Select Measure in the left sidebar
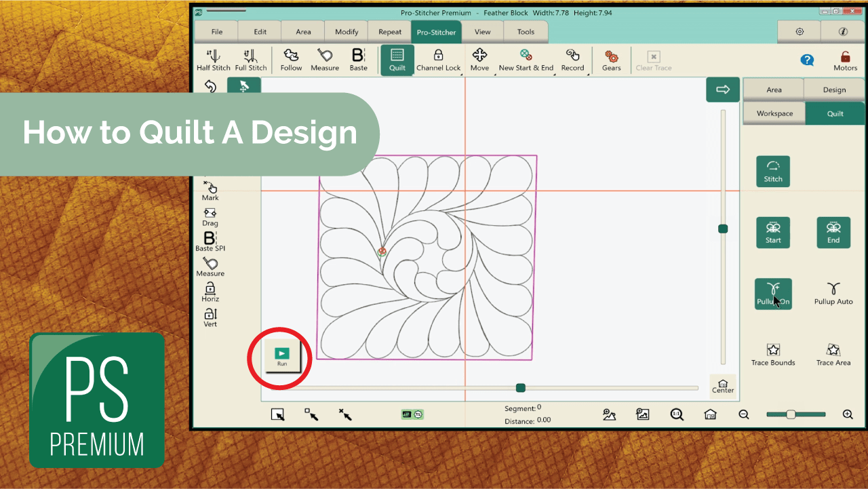Screen dimensions: 868x489 (210, 267)
